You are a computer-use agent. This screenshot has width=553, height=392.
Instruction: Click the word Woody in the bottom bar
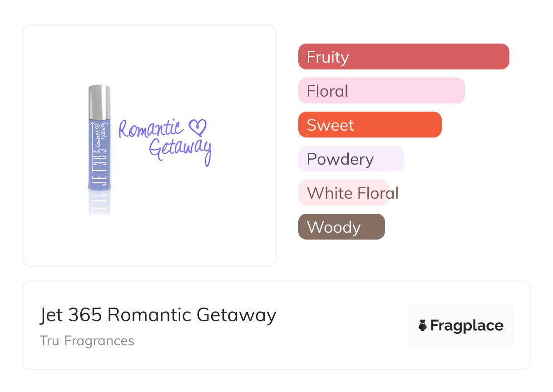334,227
